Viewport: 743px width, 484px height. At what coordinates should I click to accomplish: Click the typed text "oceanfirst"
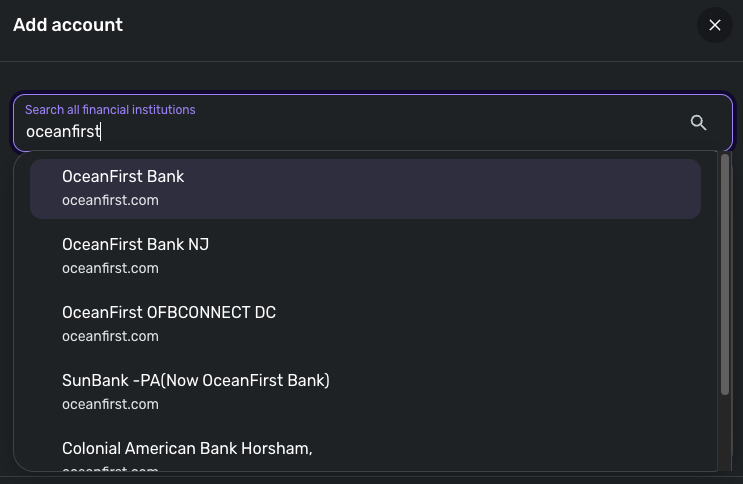[x=63, y=132]
